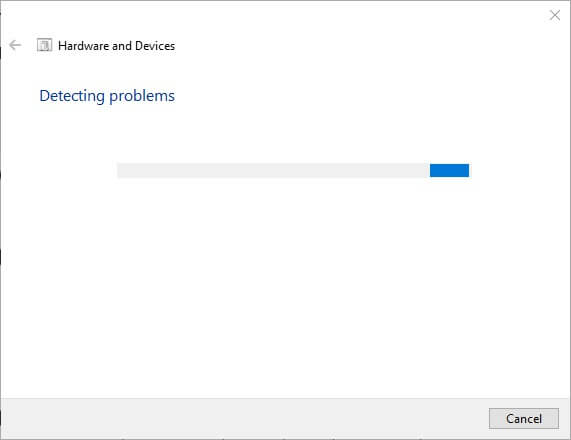This screenshot has width=571, height=440.
Task: Click the word 'and' in the title
Action: point(122,46)
